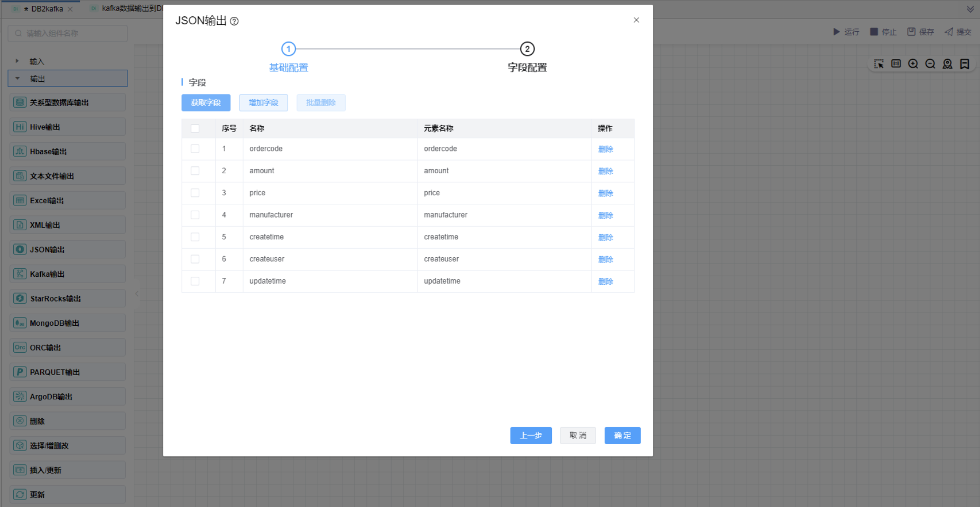Click the Hive输出 component icon
The image size is (980, 507).
click(20, 127)
